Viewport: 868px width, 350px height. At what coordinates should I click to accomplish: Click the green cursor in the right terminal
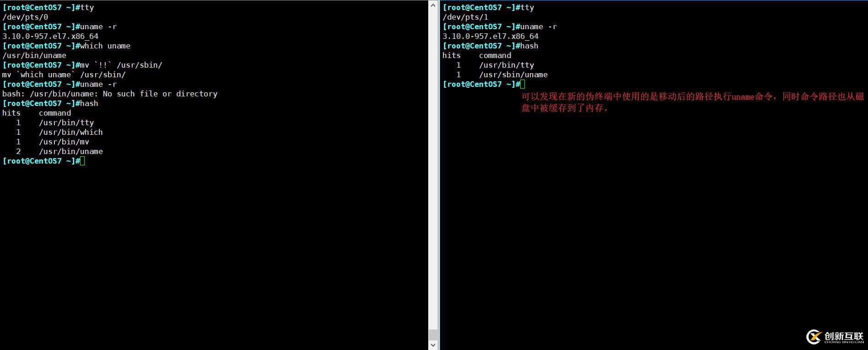point(523,84)
